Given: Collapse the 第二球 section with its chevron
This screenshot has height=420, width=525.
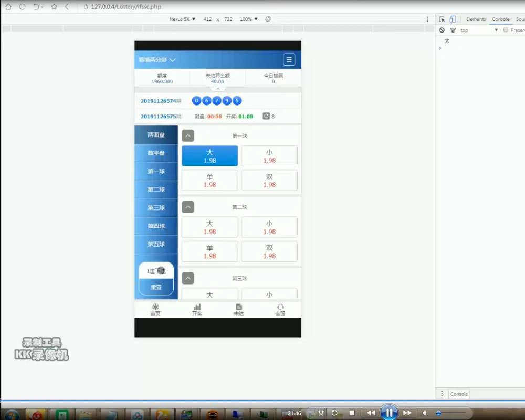Looking at the screenshot, I should pos(188,207).
